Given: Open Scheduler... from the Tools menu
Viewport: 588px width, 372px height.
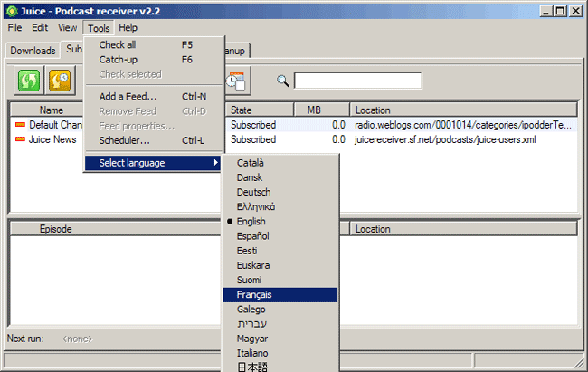Looking at the screenshot, I should [154, 140].
